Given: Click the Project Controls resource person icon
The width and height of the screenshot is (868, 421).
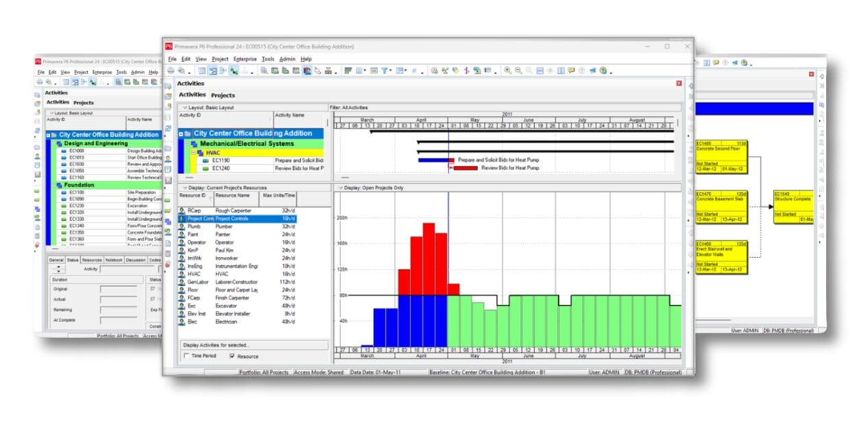Looking at the screenshot, I should [x=182, y=219].
